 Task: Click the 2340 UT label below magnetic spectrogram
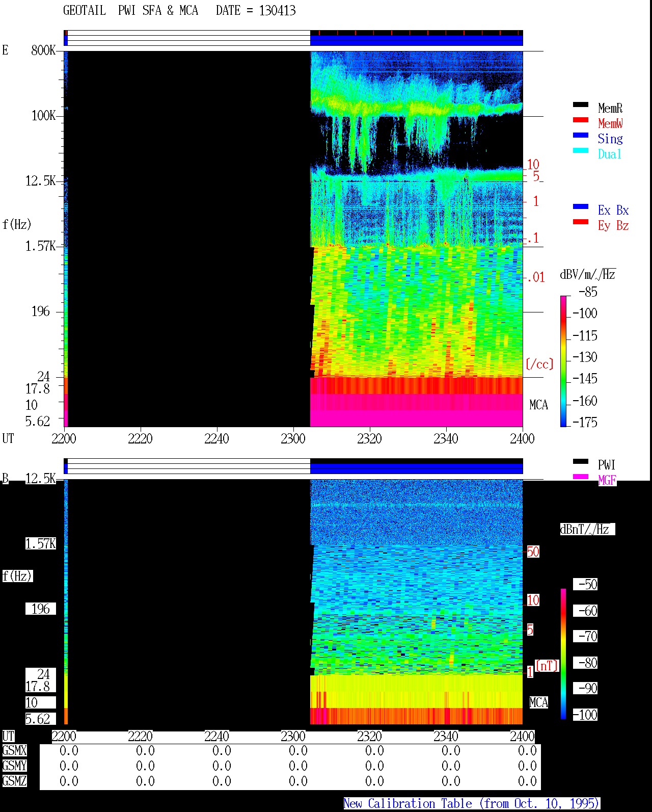tap(446, 736)
